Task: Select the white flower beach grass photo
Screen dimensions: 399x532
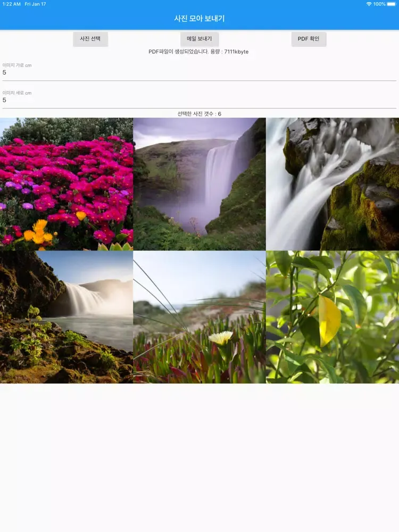Action: [199, 317]
